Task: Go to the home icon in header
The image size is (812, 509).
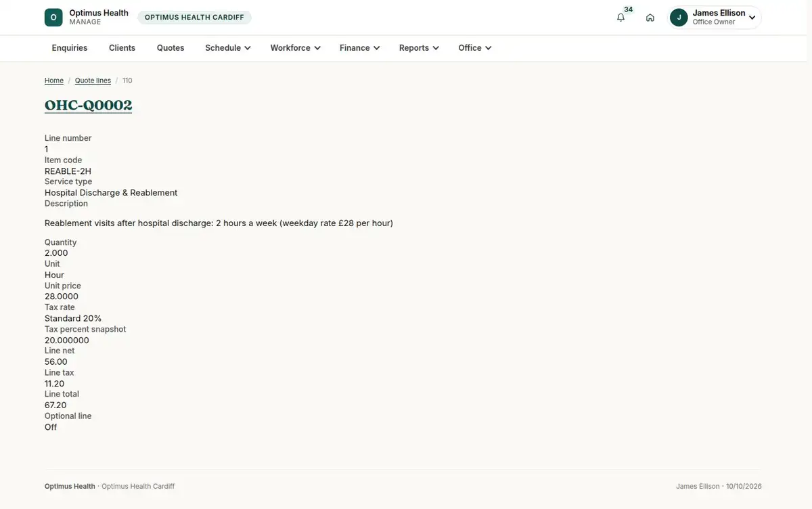Action: [650, 18]
